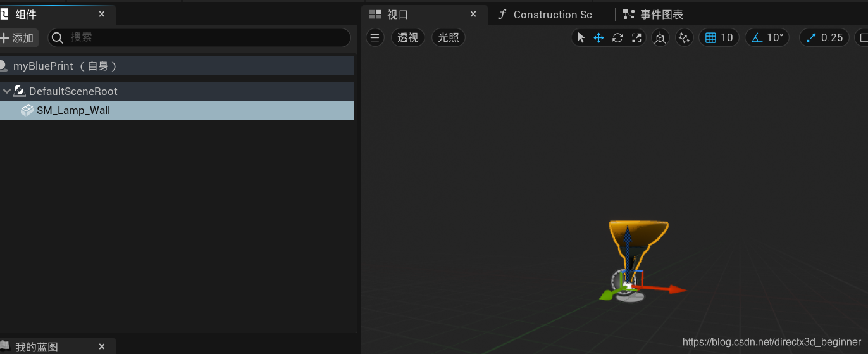Screen dimensions: 868x354
Task: Toggle rotation snapping angle icon
Action: pyautogui.click(x=757, y=38)
